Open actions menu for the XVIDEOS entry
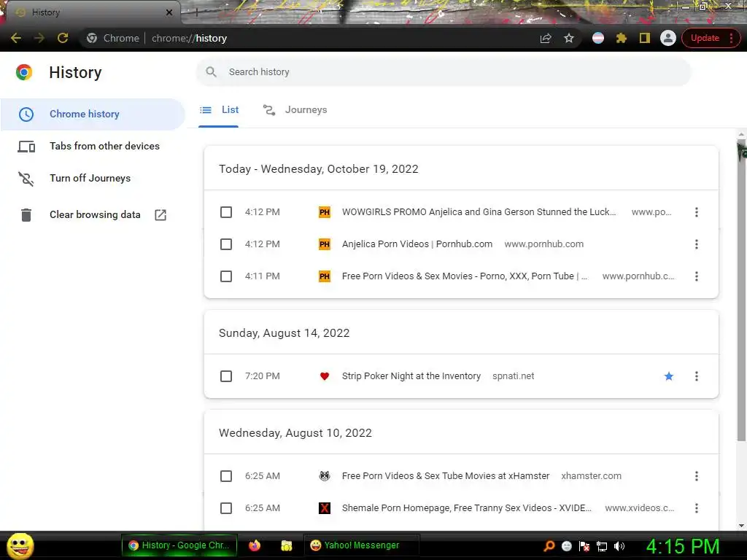 697,508
